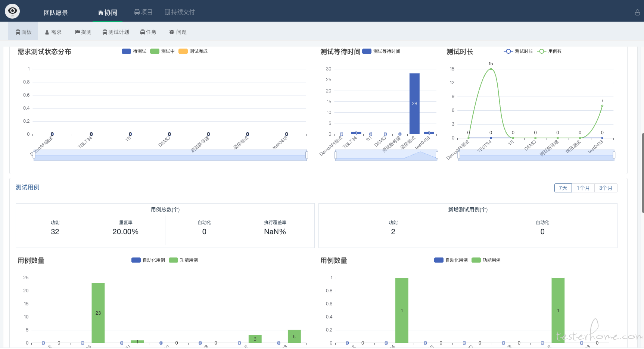This screenshot has height=349, width=644.
Task: Open the 协同 home tab
Action: [x=108, y=13]
